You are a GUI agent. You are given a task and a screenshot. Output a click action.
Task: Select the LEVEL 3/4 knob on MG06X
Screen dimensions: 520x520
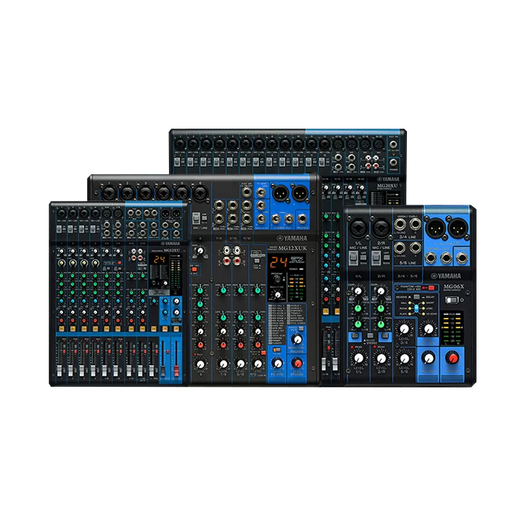click(x=404, y=329)
